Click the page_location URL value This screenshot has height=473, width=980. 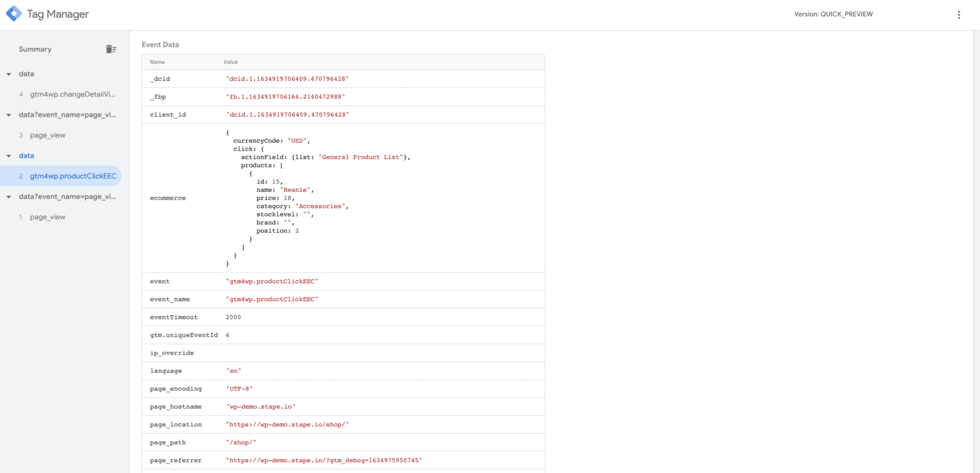point(287,424)
